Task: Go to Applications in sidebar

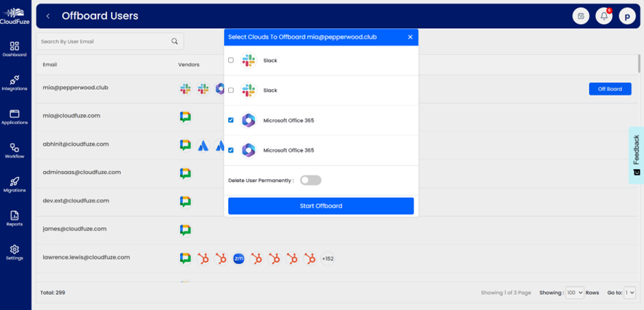Action: pyautogui.click(x=14, y=116)
